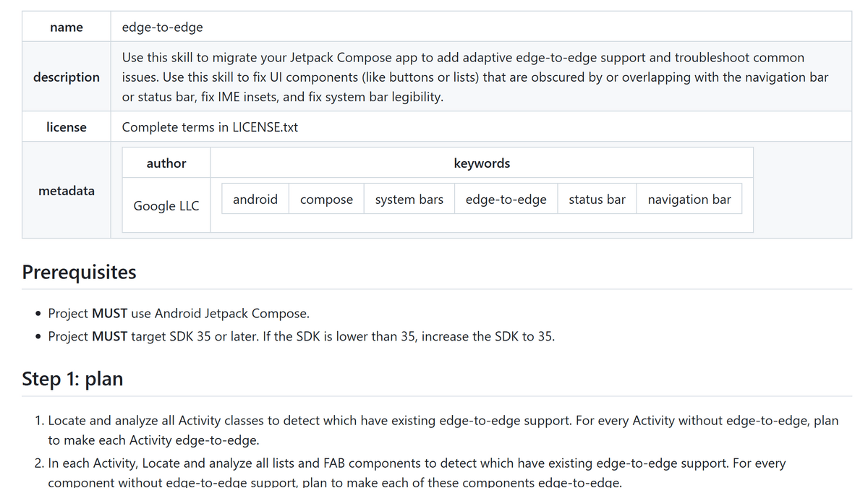Click the 'name' row label cell
Viewport: 868px width, 488px height.
[67, 27]
